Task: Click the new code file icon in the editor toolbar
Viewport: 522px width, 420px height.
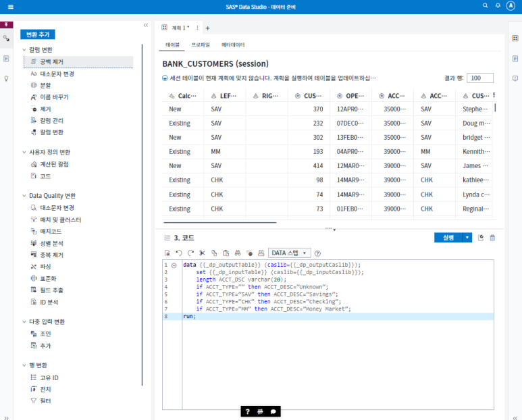Action: [167, 253]
